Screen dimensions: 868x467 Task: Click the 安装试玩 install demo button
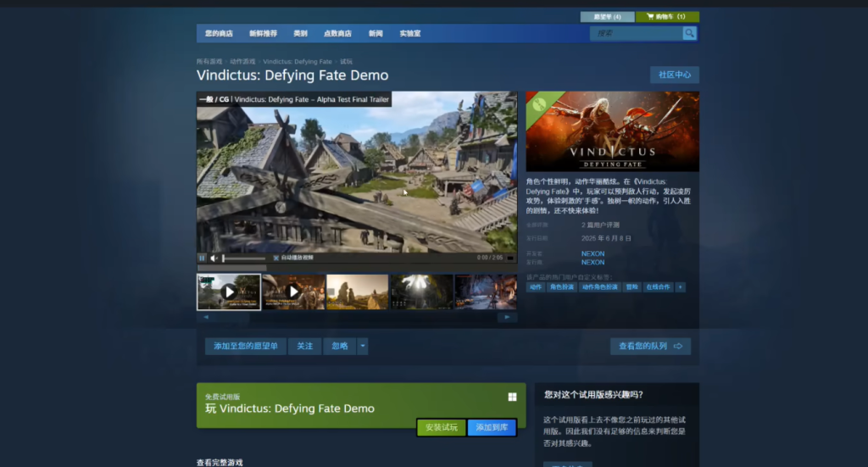pos(441,427)
